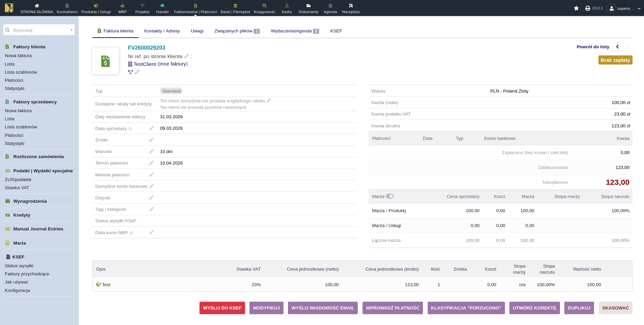Click pencil icon next to Data sprzedaży
644x325 pixels.
(x=151, y=128)
